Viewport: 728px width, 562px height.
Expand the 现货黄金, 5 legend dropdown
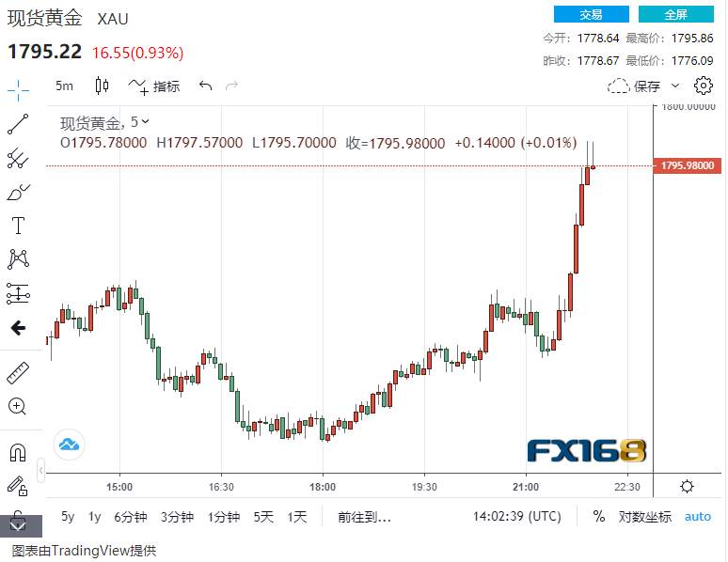pos(146,121)
